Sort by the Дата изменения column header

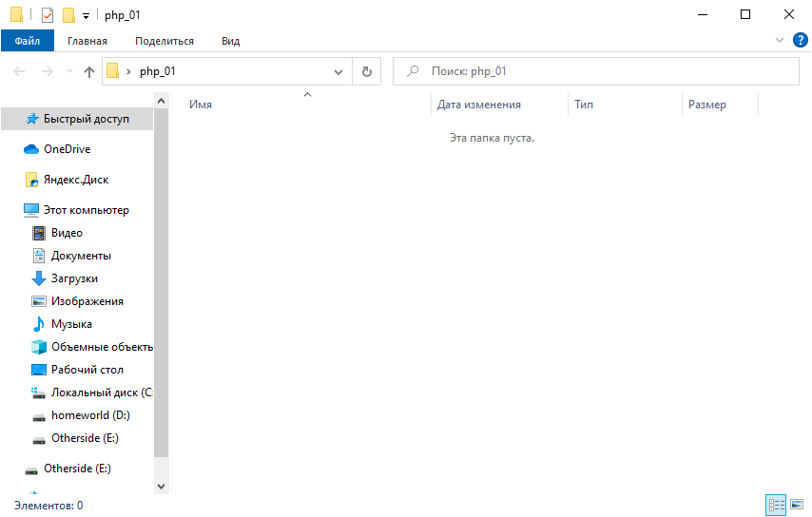(479, 105)
